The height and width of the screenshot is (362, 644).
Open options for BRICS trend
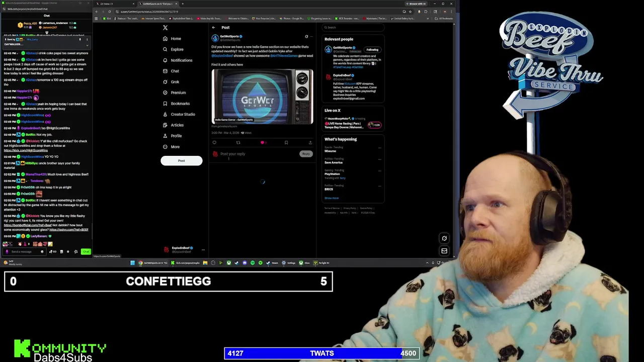tap(379, 186)
